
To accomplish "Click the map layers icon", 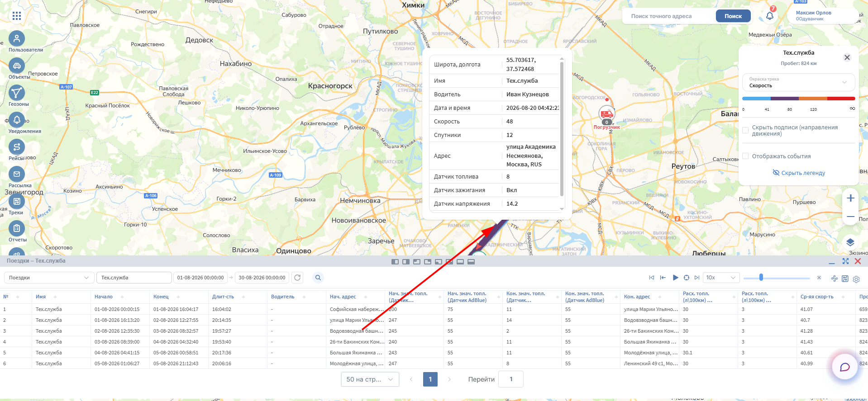I will click(x=850, y=242).
